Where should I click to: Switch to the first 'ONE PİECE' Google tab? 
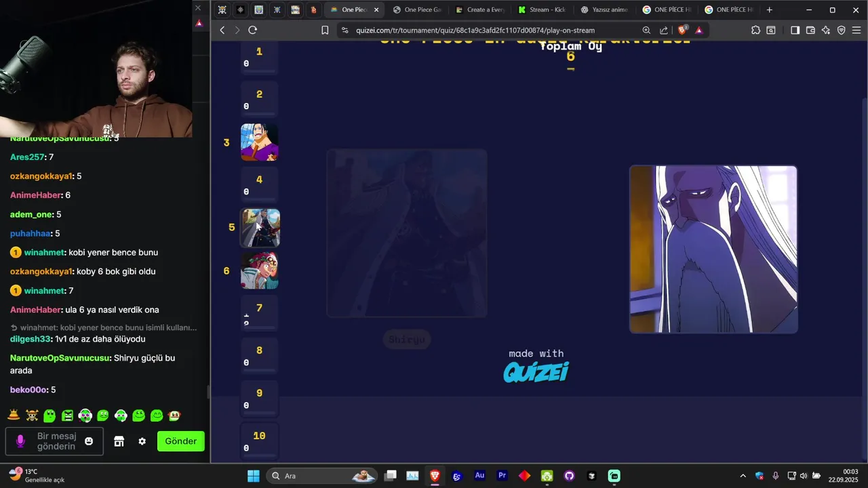(x=668, y=10)
